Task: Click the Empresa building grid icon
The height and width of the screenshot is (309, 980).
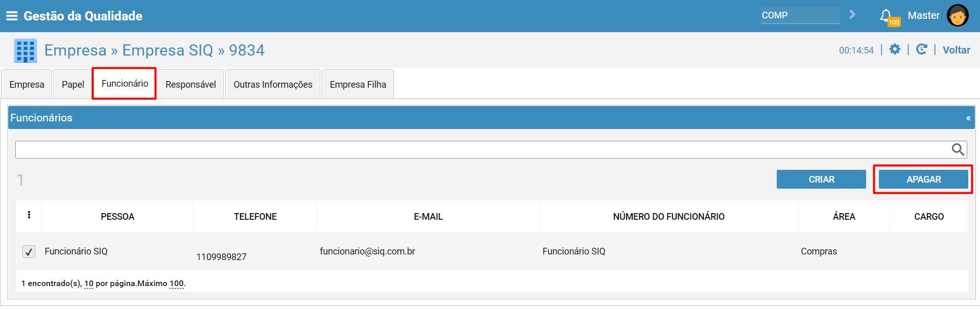Action: (26, 50)
